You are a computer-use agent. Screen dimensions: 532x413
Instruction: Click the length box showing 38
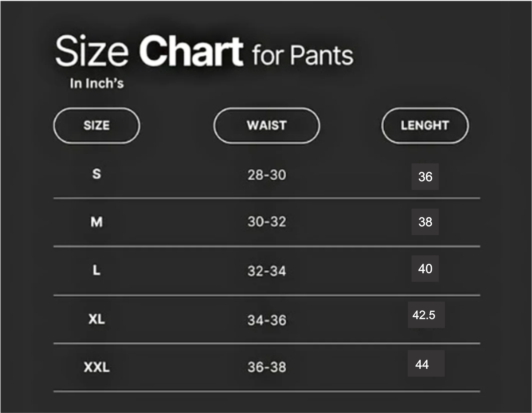pyautogui.click(x=425, y=222)
